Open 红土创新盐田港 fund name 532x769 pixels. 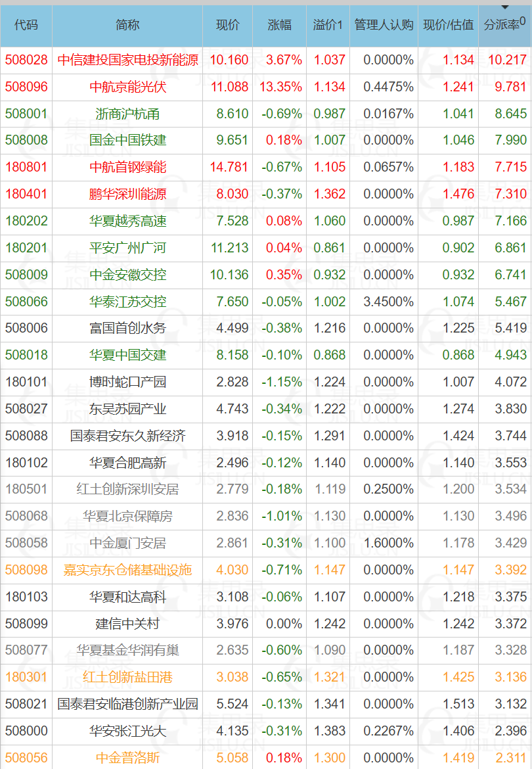[x=128, y=677]
